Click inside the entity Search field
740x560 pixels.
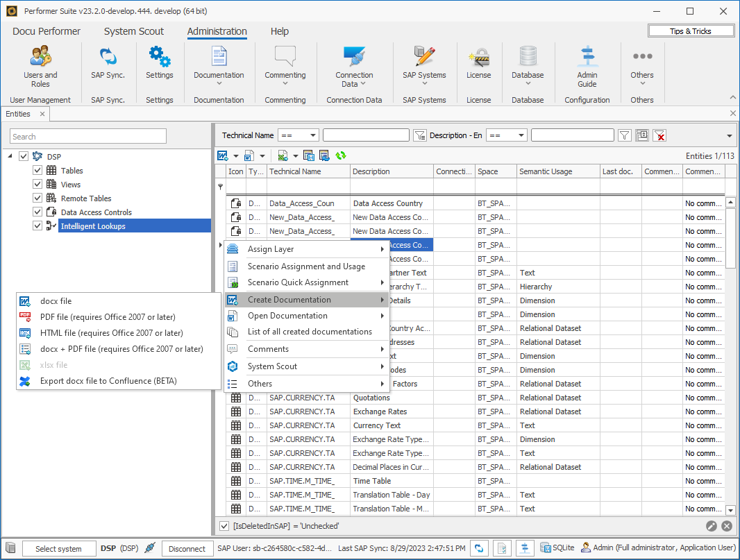point(87,136)
